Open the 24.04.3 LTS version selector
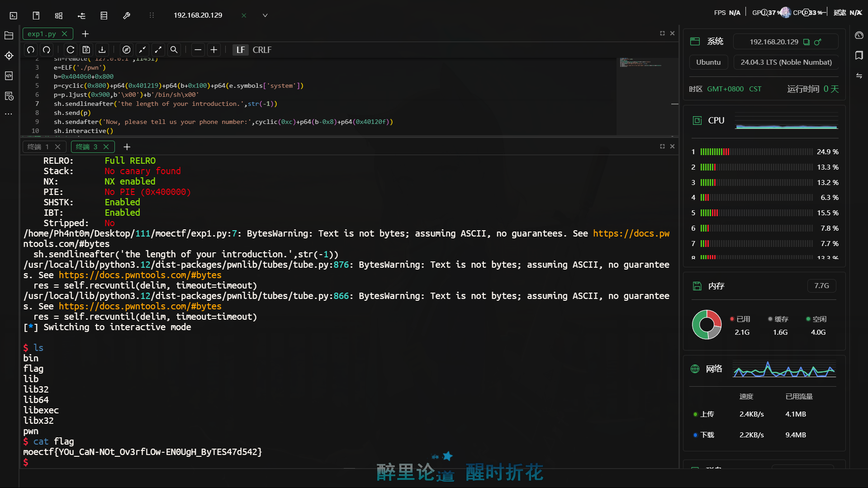The width and height of the screenshot is (868, 488). point(786,62)
